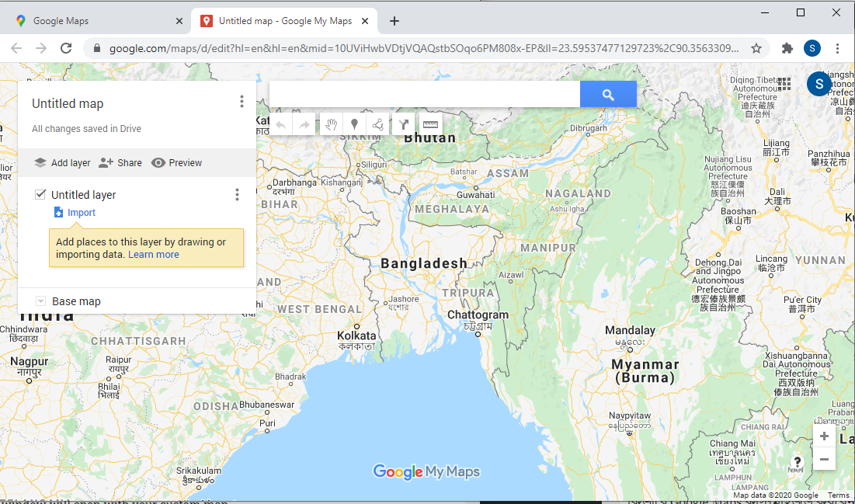The width and height of the screenshot is (855, 504).
Task: Open the Google apps grid
Action: (784, 84)
